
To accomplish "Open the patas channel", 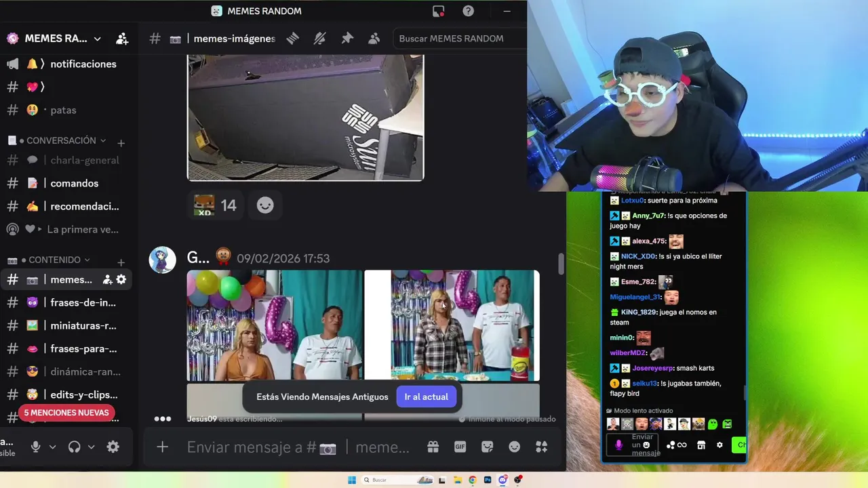I will [x=68, y=110].
